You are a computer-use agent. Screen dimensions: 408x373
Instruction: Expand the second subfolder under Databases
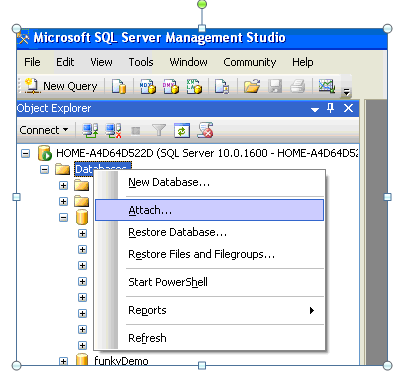63,201
